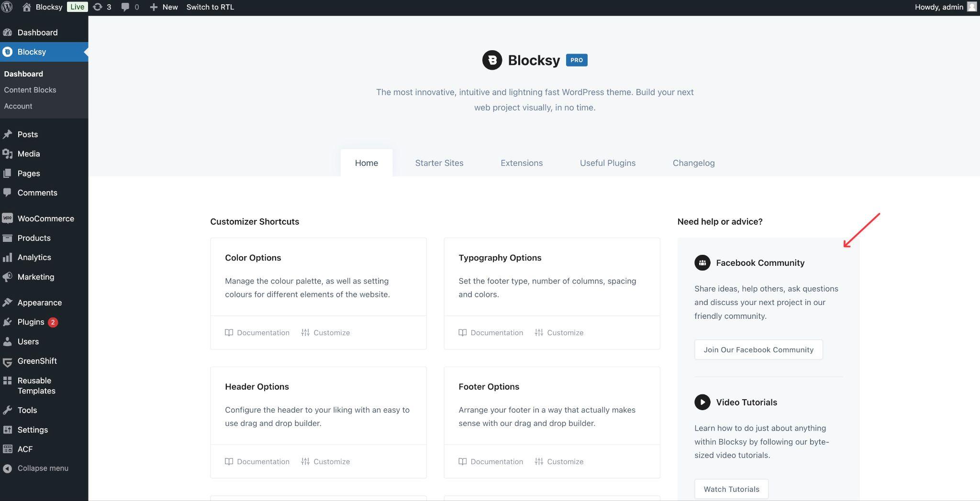Screen dimensions: 980x501
Task: Open Content Blocks submenu item
Action: 30,90
